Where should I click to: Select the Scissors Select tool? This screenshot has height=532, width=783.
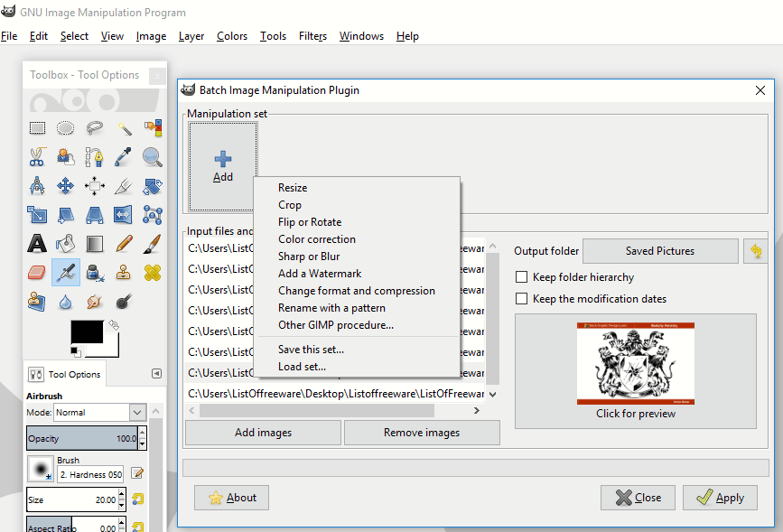(x=37, y=157)
